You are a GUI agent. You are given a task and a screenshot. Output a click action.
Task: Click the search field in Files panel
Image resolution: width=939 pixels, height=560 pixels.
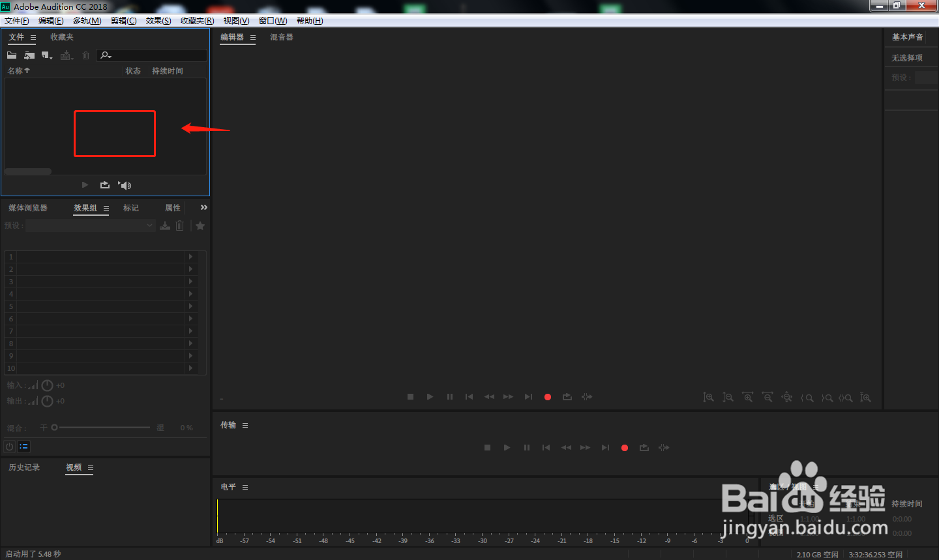[152, 55]
